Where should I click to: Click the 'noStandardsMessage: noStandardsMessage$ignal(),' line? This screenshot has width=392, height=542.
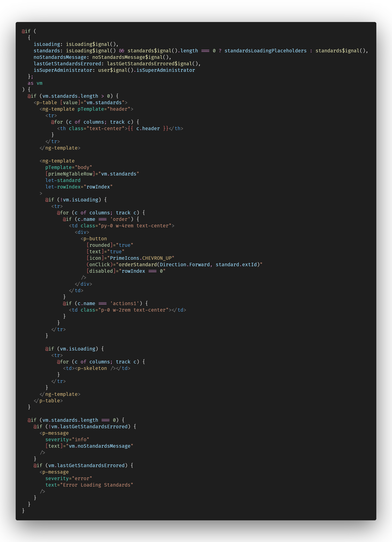click(102, 57)
